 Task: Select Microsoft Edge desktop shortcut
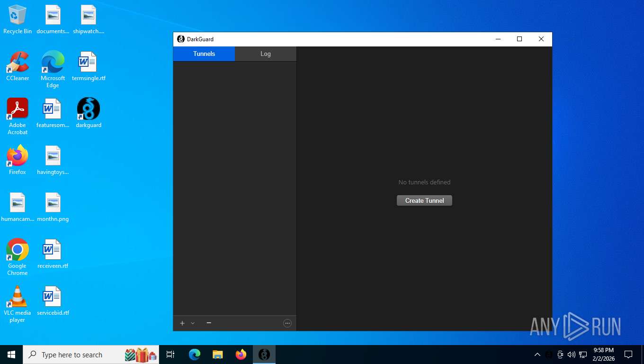click(53, 70)
